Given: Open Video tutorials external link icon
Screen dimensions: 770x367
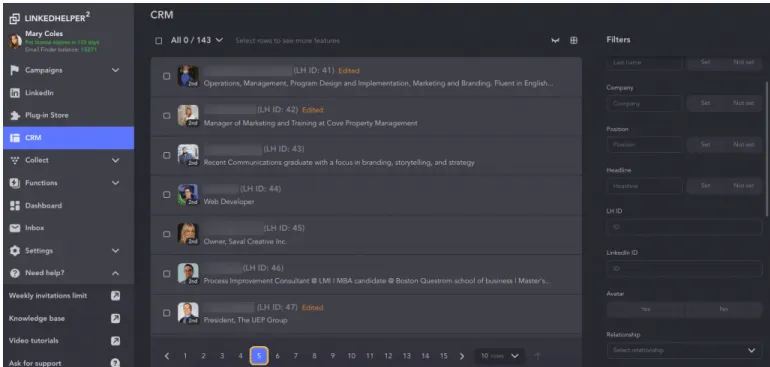Looking at the screenshot, I should point(115,340).
